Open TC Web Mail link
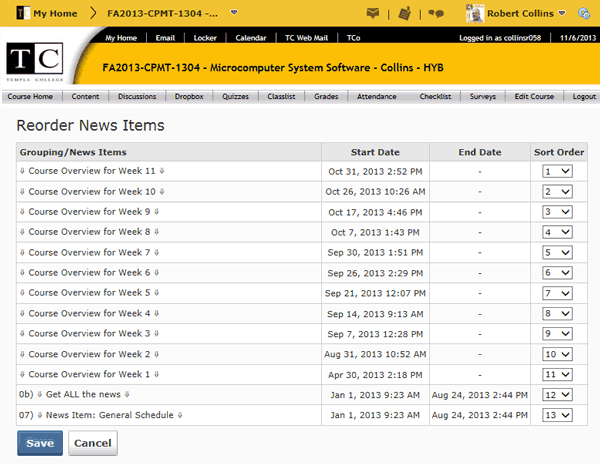The height and width of the screenshot is (464, 600). tap(306, 38)
